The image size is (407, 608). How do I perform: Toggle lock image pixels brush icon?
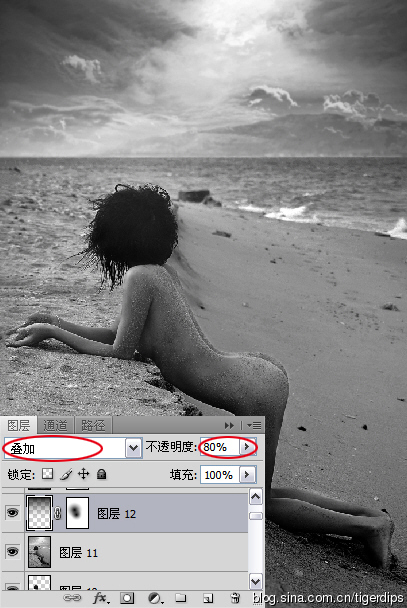tap(66, 474)
